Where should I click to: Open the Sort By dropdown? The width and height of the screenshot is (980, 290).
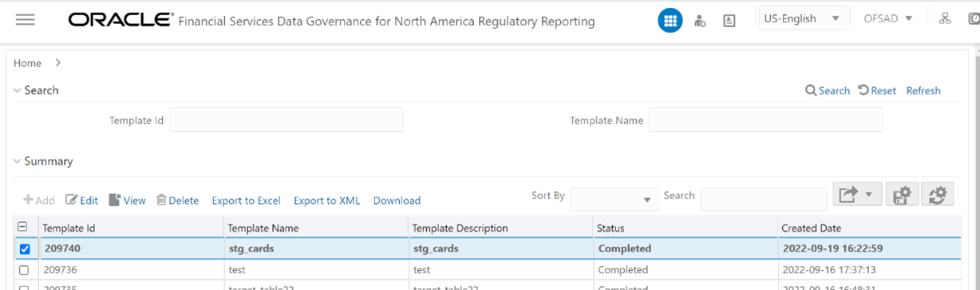(614, 199)
